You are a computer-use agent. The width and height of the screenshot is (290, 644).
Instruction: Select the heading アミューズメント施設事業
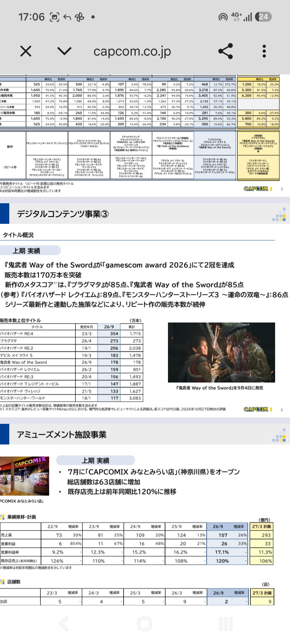pyautogui.click(x=62, y=435)
